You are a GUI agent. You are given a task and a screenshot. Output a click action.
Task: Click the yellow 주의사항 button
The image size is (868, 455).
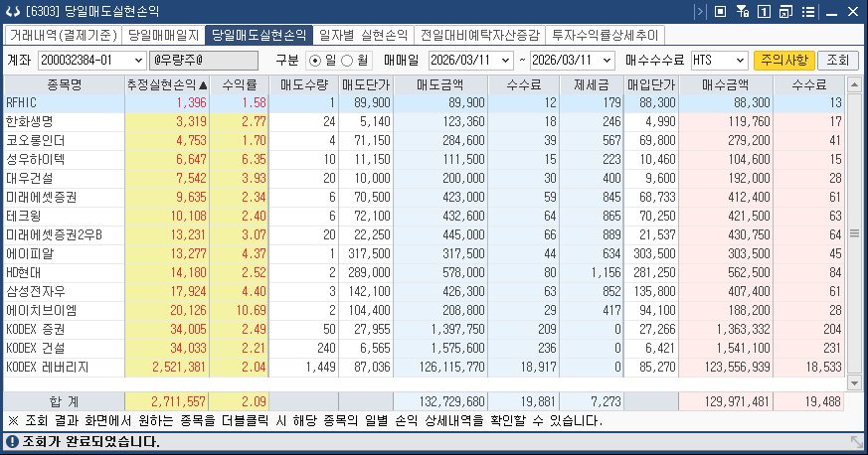point(784,61)
